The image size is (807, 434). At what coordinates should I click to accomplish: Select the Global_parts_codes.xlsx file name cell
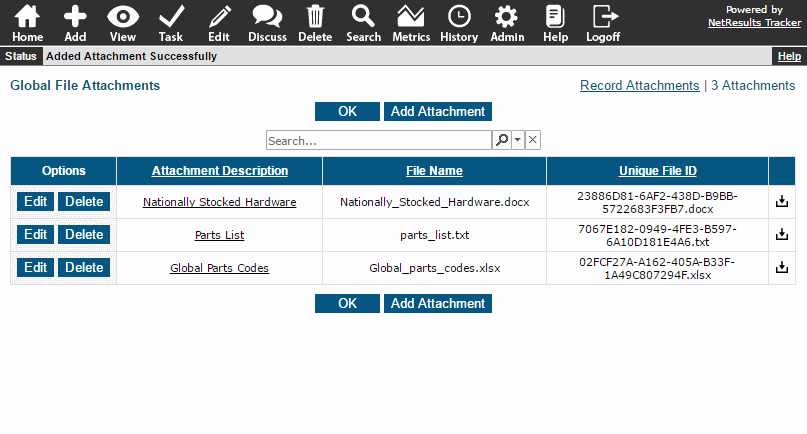(x=435, y=268)
